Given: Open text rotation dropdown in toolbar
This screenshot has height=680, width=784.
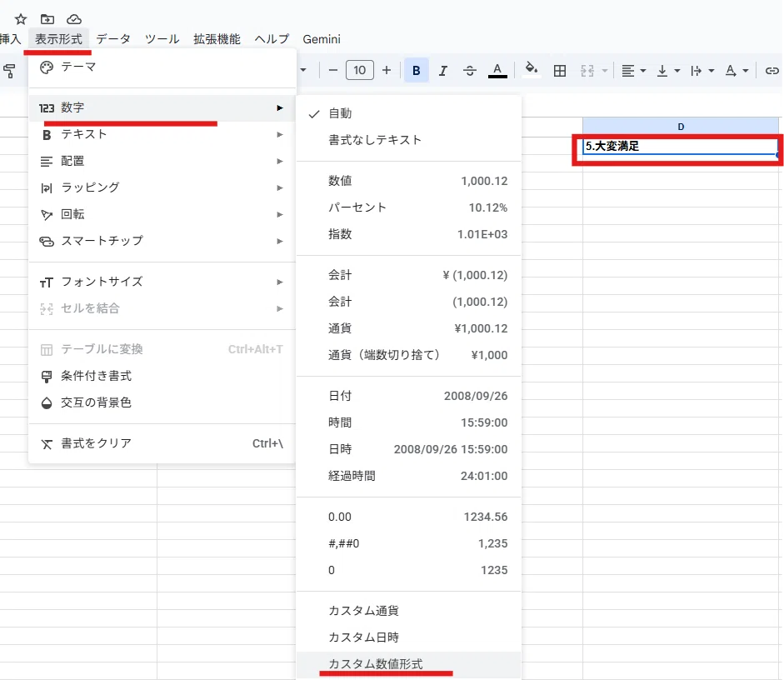Looking at the screenshot, I should pos(737,71).
